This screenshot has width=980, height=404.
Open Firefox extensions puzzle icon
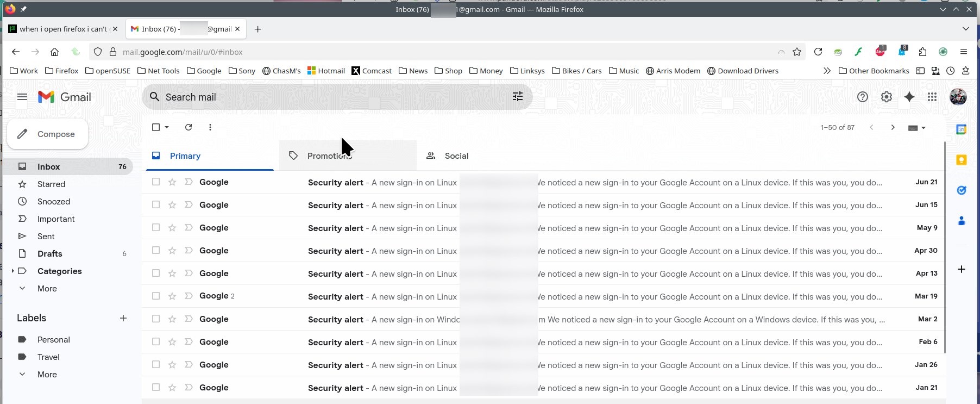point(922,52)
